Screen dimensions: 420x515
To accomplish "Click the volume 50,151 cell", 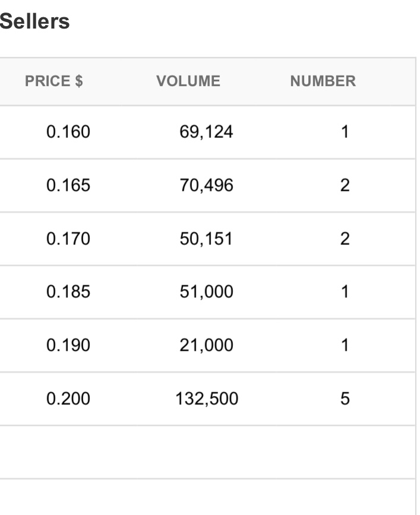I will pyautogui.click(x=206, y=239).
